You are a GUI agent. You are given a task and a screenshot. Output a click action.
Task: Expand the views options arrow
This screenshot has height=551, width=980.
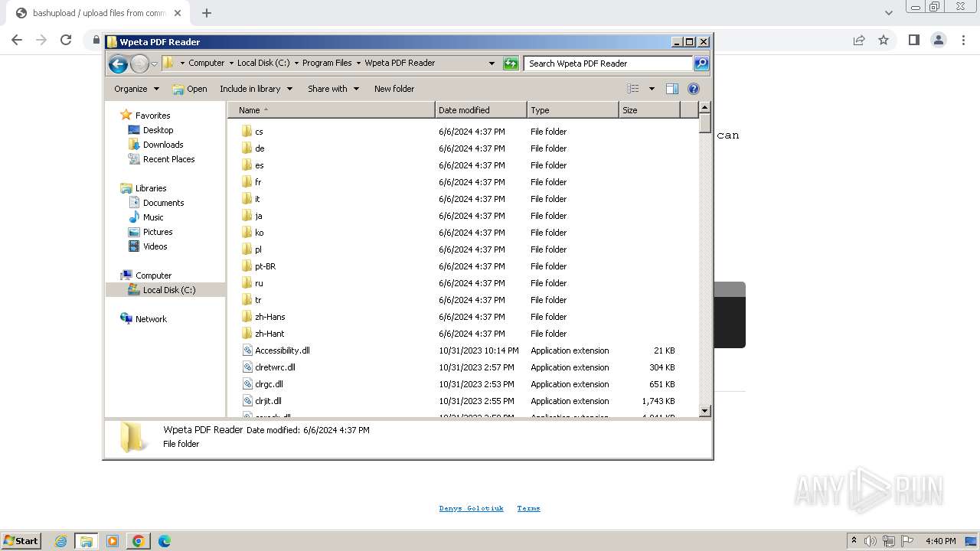click(x=652, y=89)
